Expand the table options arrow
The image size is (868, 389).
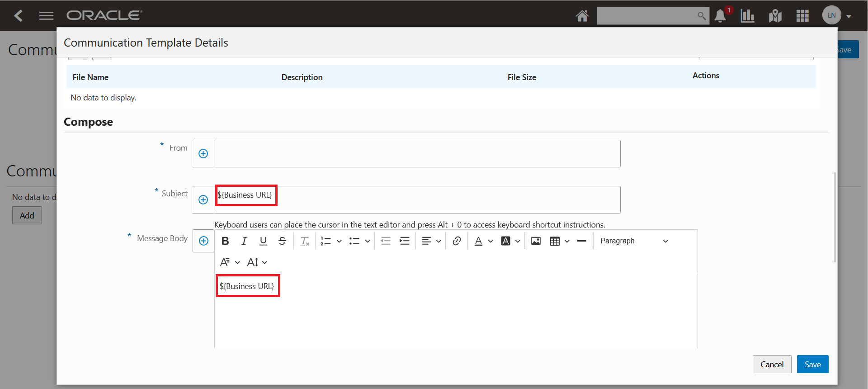tap(567, 241)
